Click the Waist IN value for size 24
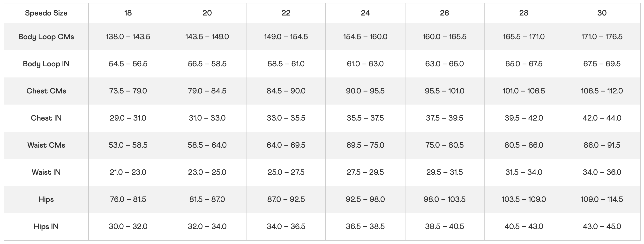Image resolution: width=644 pixels, height=244 pixels. coord(365,172)
